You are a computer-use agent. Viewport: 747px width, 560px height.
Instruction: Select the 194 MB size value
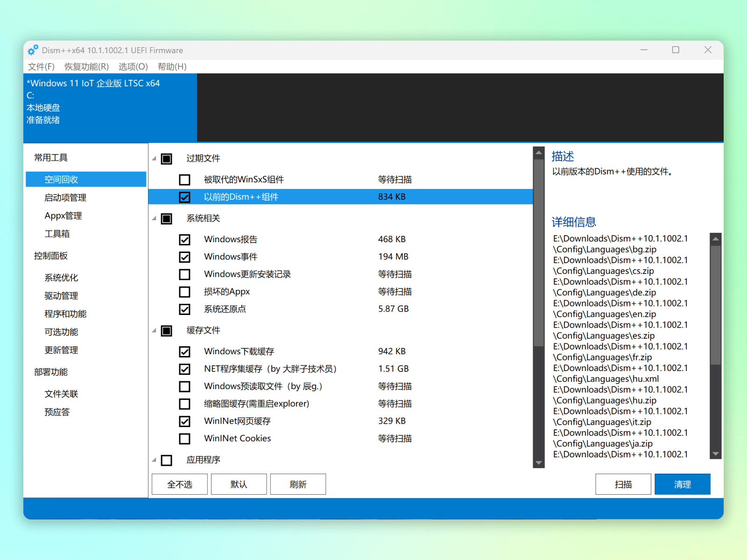(x=393, y=257)
